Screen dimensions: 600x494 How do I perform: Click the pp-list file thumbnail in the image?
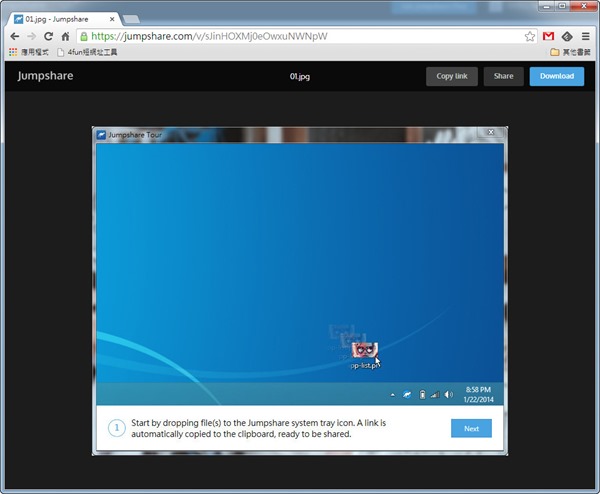[x=365, y=351]
